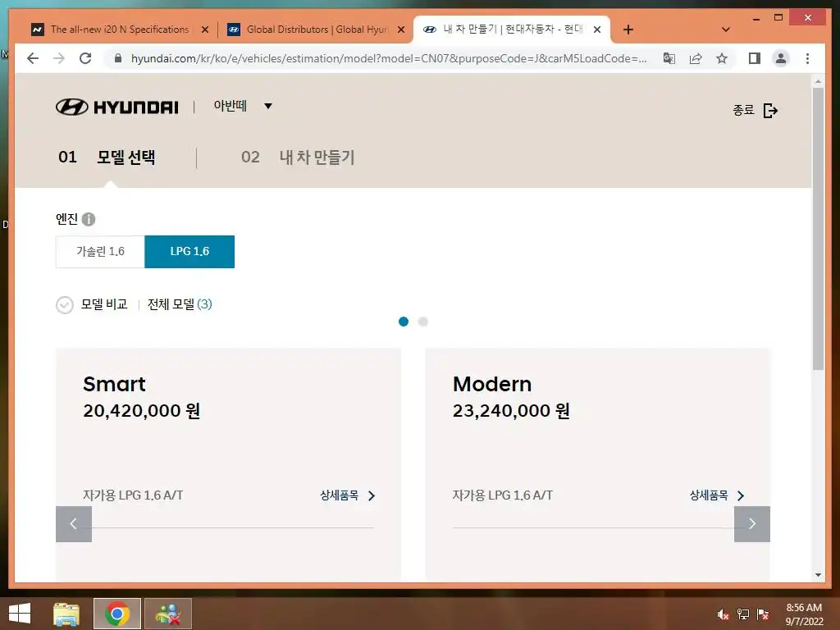Open the translate page icon
The width and height of the screenshot is (840, 630).
click(669, 58)
